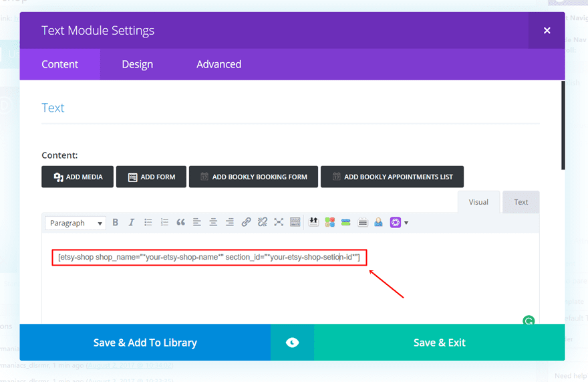Image resolution: width=588 pixels, height=382 pixels.
Task: Click the remove link icon
Action: 263,223
